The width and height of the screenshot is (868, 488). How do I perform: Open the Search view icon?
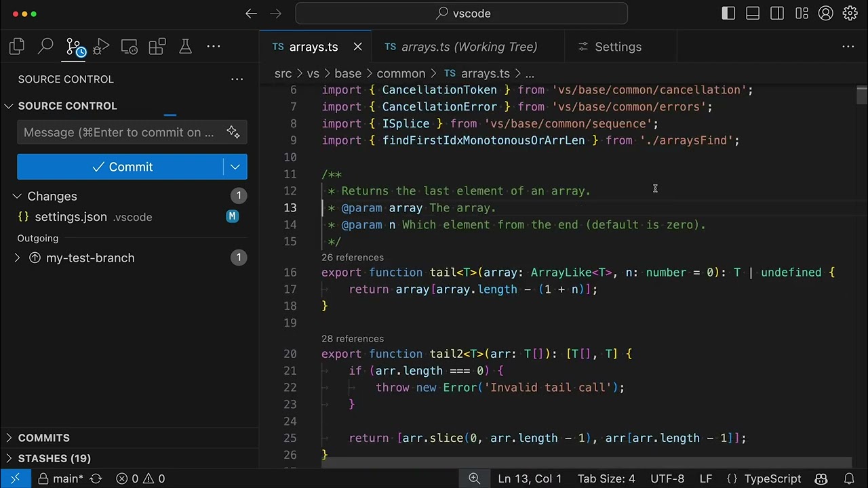pos(45,46)
